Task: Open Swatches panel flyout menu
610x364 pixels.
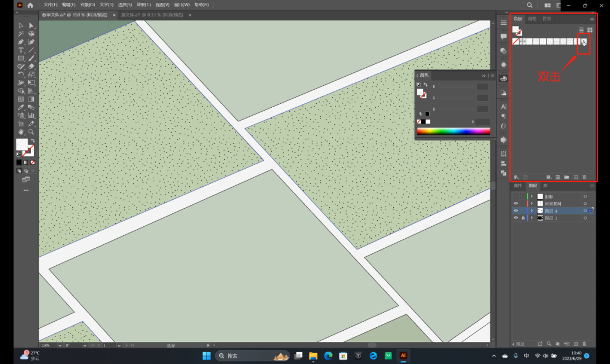Action: tap(592, 19)
